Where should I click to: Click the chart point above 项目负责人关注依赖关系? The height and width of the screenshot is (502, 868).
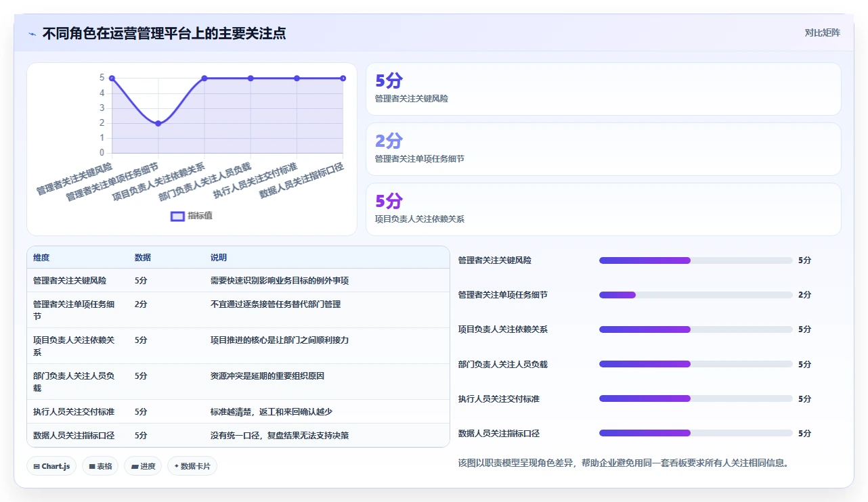point(204,78)
